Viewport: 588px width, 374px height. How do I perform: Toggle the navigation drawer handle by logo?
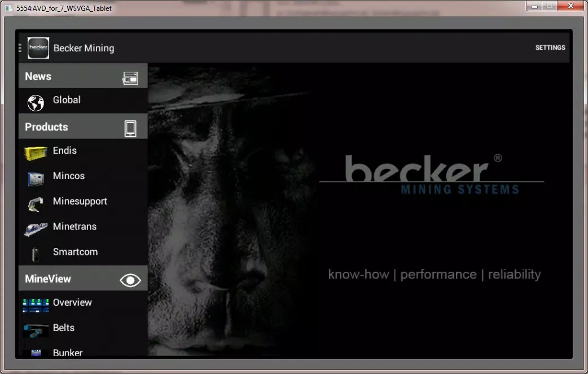(x=20, y=48)
